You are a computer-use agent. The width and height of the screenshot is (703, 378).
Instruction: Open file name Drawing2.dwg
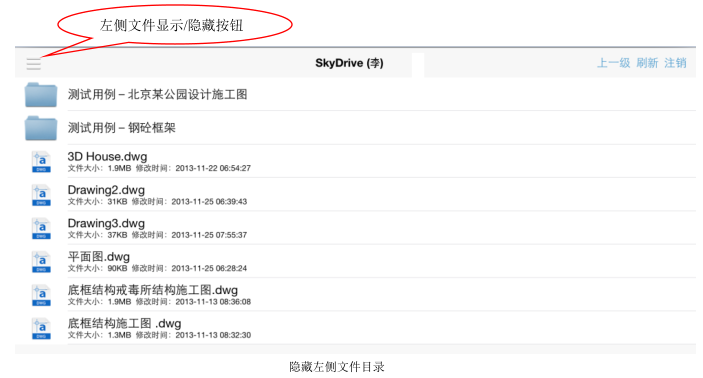(x=106, y=190)
